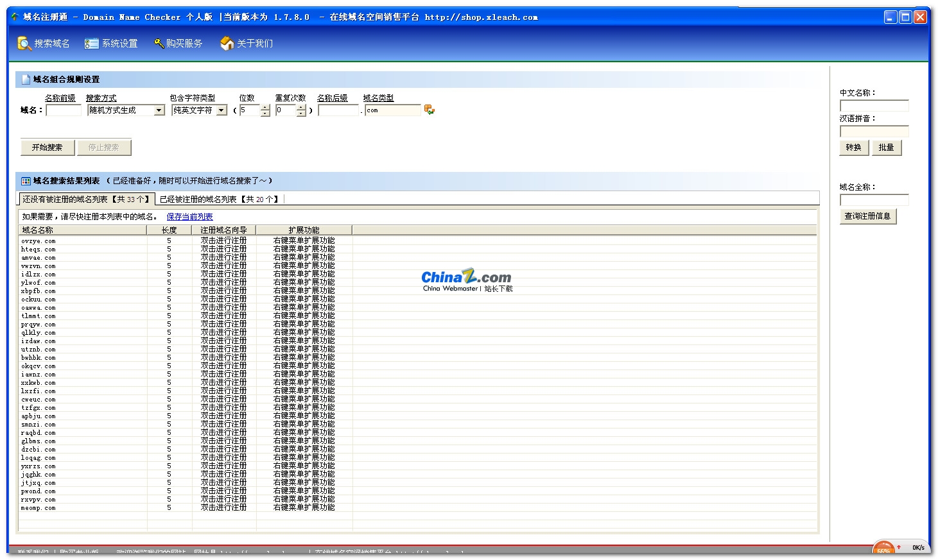Select the jqghk.com row
Screen dimensions: 938x560
point(417,474)
